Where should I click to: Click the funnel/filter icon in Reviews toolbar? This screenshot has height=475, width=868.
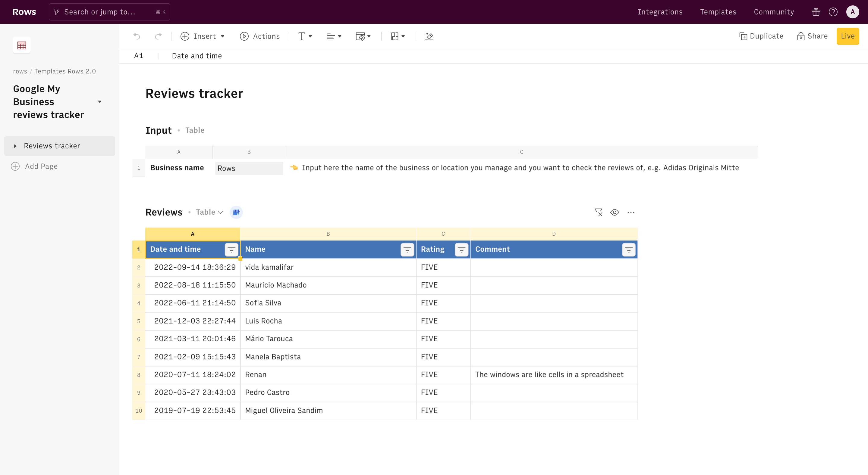coord(598,212)
